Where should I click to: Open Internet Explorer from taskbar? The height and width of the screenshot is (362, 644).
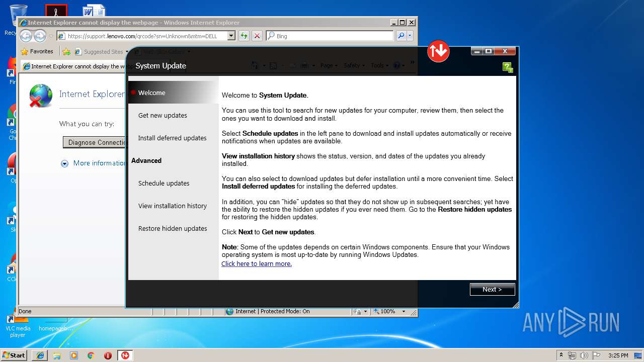(40, 355)
